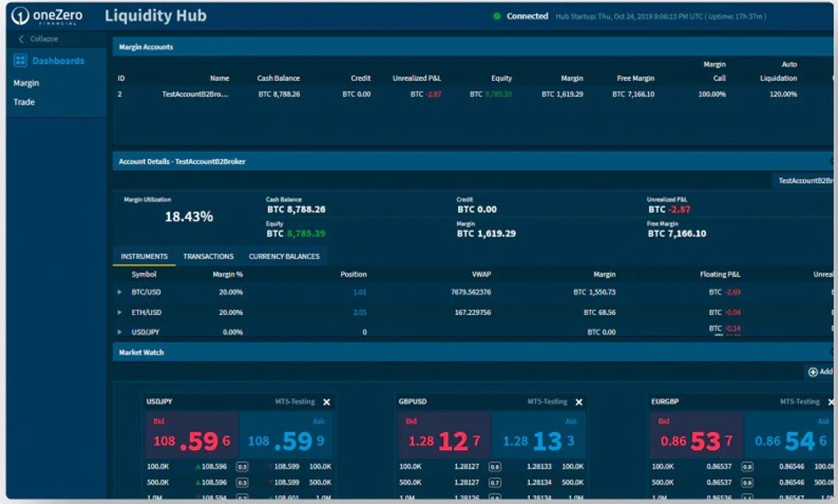Click the USDJPY 0.3 spread badge in 100.0K row
The image size is (838, 504).
[x=242, y=467]
